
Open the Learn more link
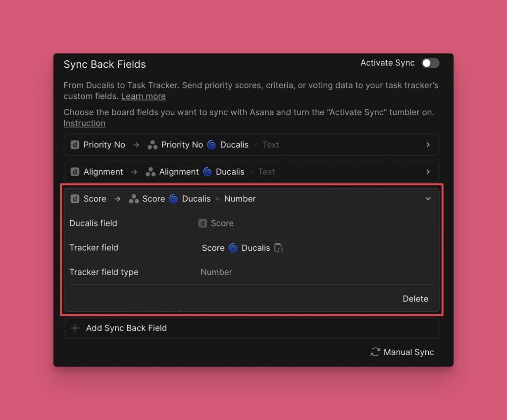[143, 96]
